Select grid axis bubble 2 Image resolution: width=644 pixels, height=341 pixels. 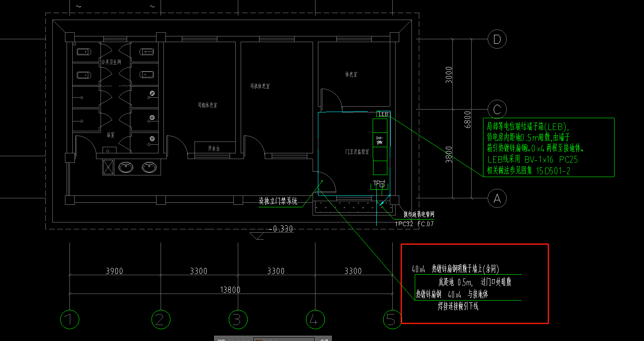[x=161, y=319]
